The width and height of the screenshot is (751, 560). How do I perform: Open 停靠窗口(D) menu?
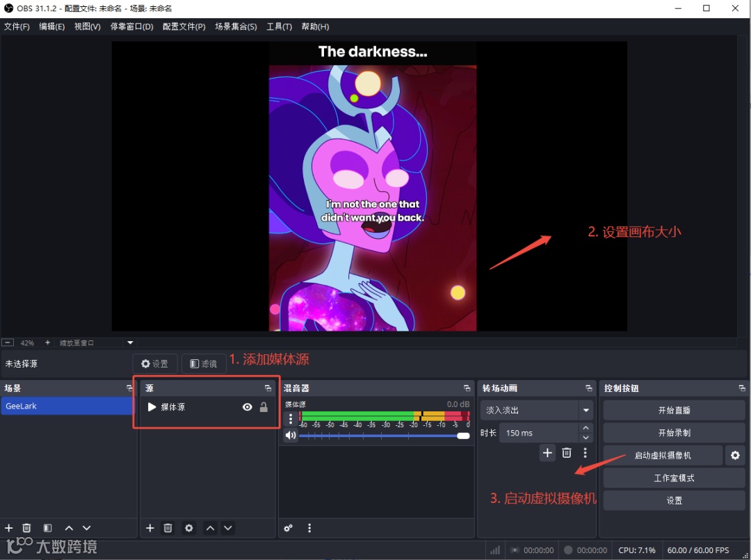click(x=131, y=26)
